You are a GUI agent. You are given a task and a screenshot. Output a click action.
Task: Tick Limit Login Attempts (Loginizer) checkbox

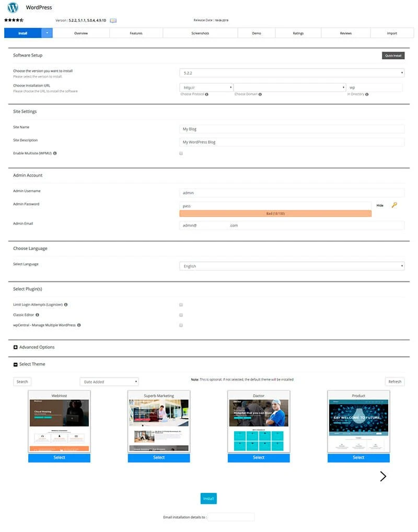[181, 305]
